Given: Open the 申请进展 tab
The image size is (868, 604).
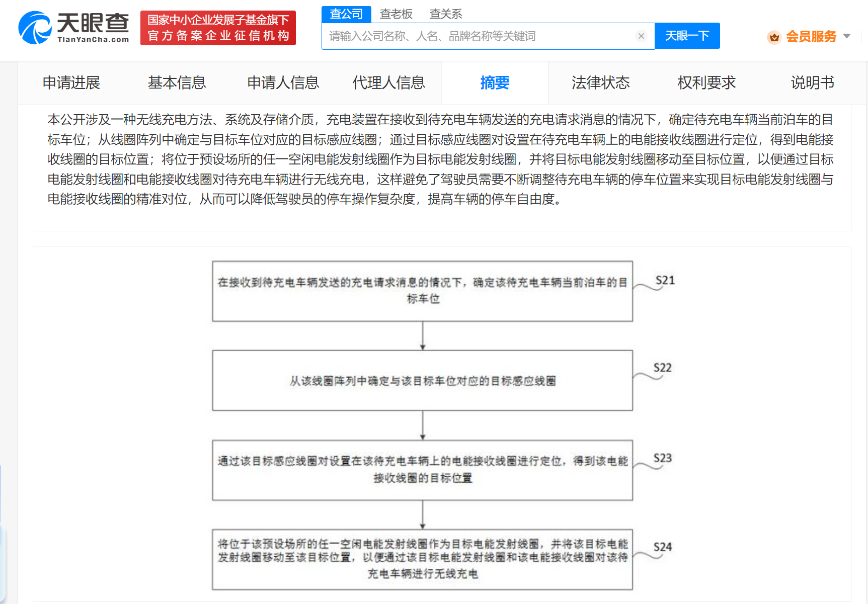Looking at the screenshot, I should (x=71, y=82).
